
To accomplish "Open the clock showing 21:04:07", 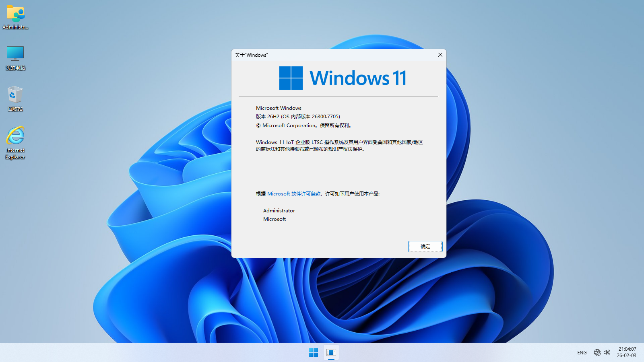I will pyautogui.click(x=627, y=352).
